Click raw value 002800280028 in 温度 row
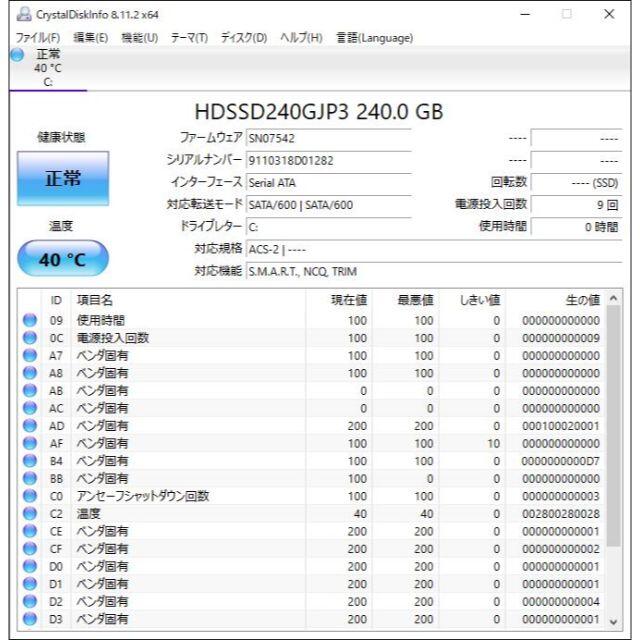 pos(561,513)
